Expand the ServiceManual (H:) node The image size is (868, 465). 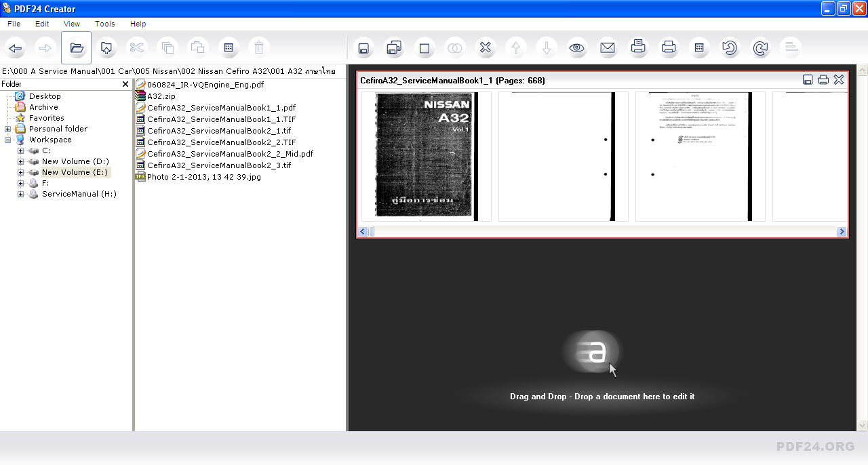[20, 194]
